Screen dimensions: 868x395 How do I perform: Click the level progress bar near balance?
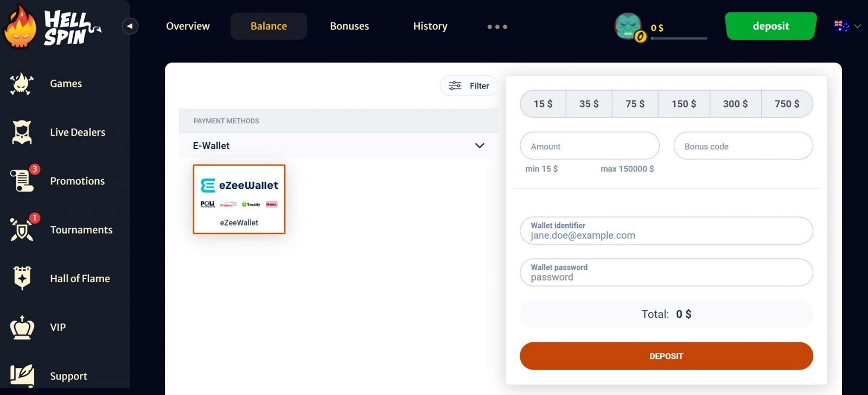[679, 38]
